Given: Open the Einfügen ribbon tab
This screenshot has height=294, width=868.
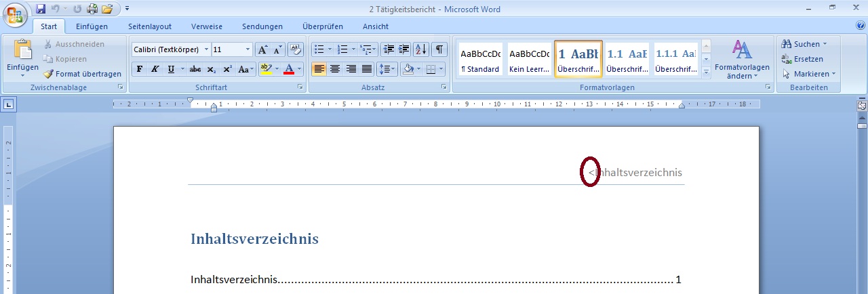Looking at the screenshot, I should (92, 26).
